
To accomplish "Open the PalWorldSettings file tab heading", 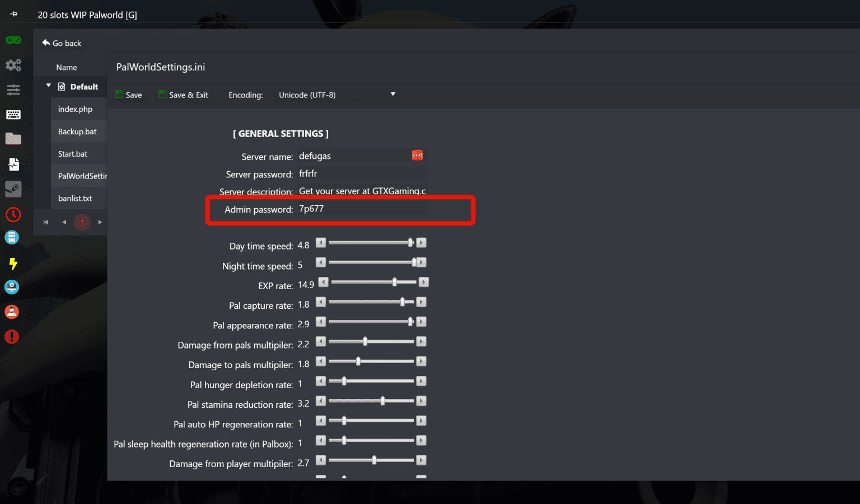I will pyautogui.click(x=160, y=67).
